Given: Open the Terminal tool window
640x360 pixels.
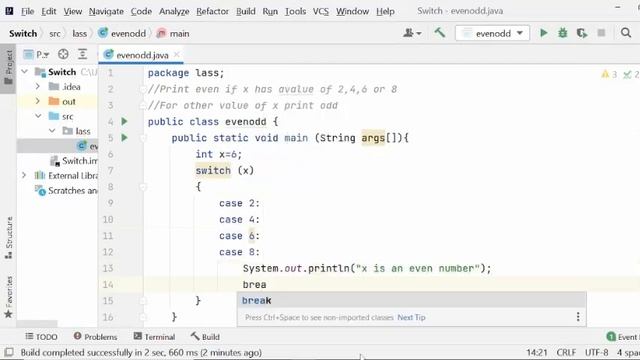Looking at the screenshot, I should coord(154,337).
